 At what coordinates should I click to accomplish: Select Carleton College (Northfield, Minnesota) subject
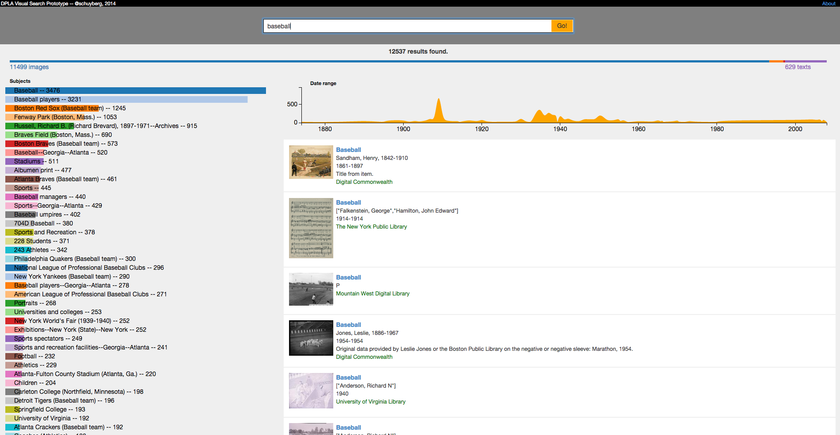coord(74,392)
